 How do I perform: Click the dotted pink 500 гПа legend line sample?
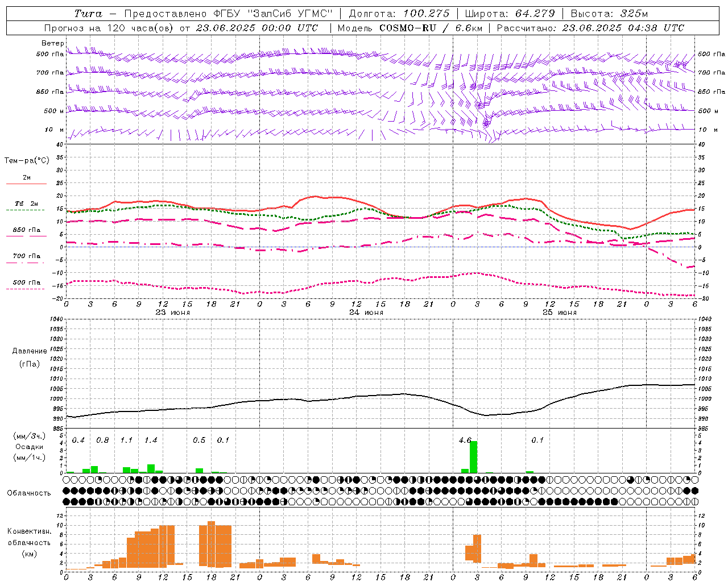(26, 289)
